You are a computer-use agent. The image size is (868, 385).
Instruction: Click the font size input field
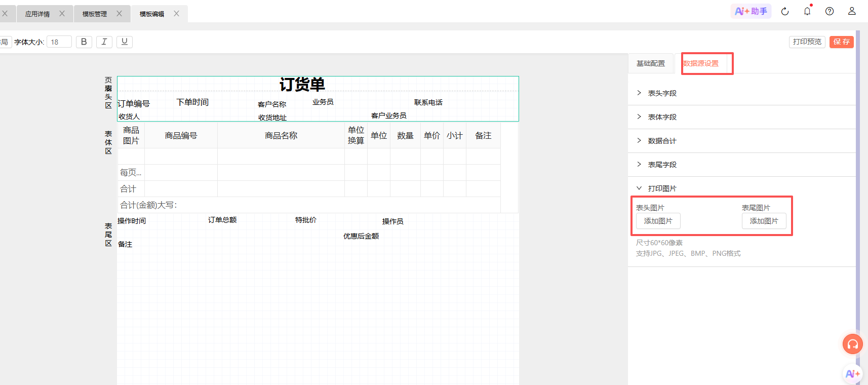[x=59, y=42]
